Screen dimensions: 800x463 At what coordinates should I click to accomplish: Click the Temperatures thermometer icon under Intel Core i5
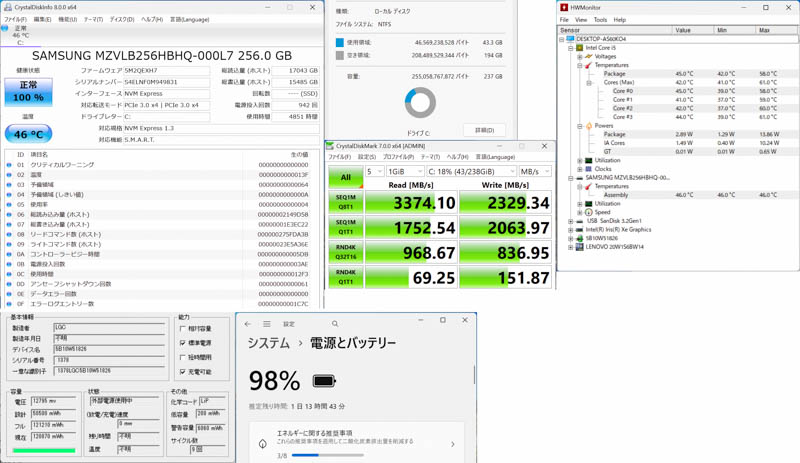pos(588,65)
